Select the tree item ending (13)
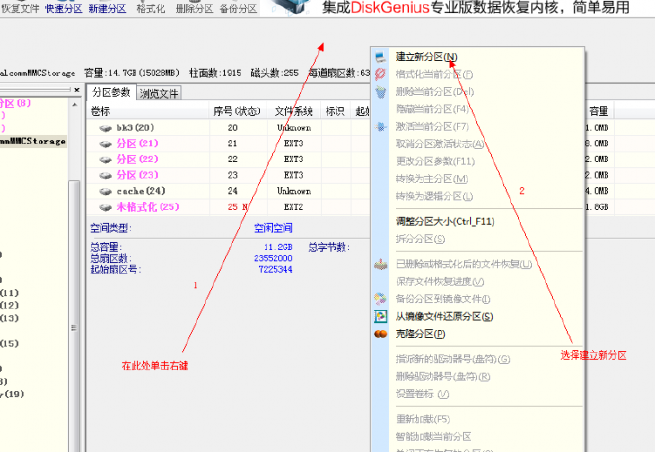This screenshot has width=655, height=452. (10, 318)
